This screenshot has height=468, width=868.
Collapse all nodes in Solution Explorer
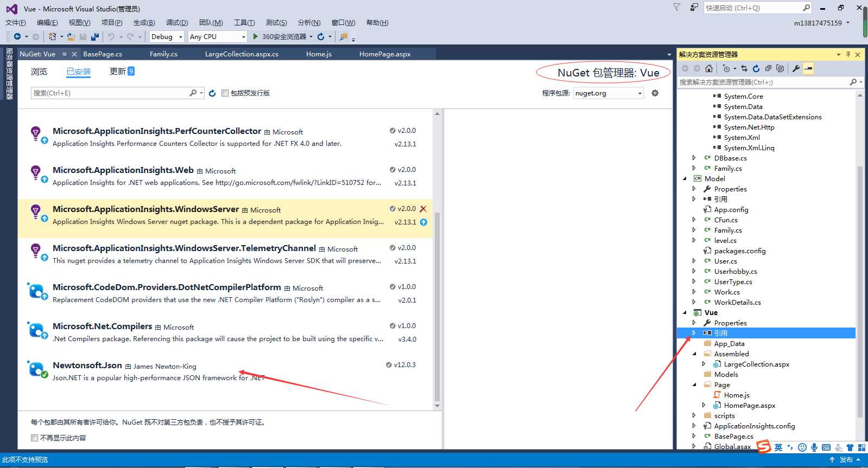pyautogui.click(x=768, y=68)
